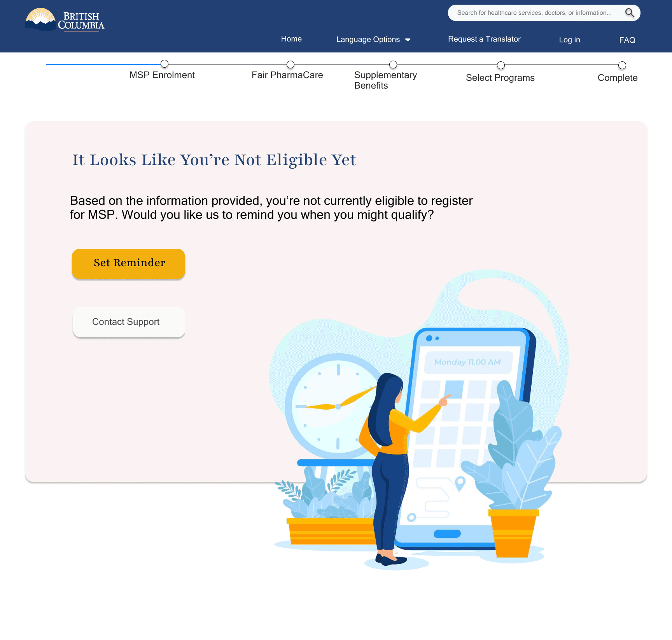Click the clock illustration
This screenshot has width=672, height=640.
tap(334, 406)
